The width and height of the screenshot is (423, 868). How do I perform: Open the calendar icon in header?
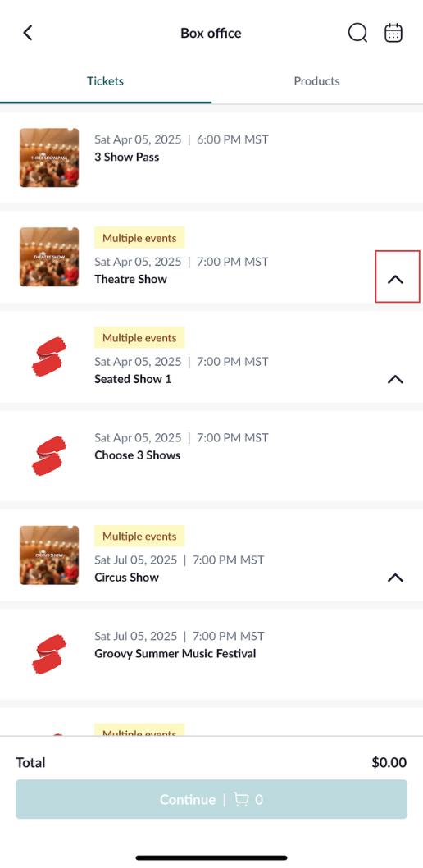[393, 33]
